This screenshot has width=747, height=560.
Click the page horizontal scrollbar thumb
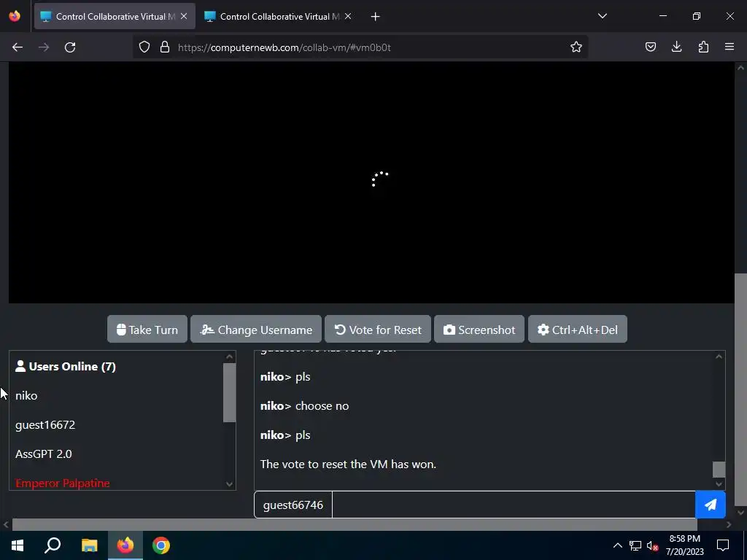[x=355, y=524]
